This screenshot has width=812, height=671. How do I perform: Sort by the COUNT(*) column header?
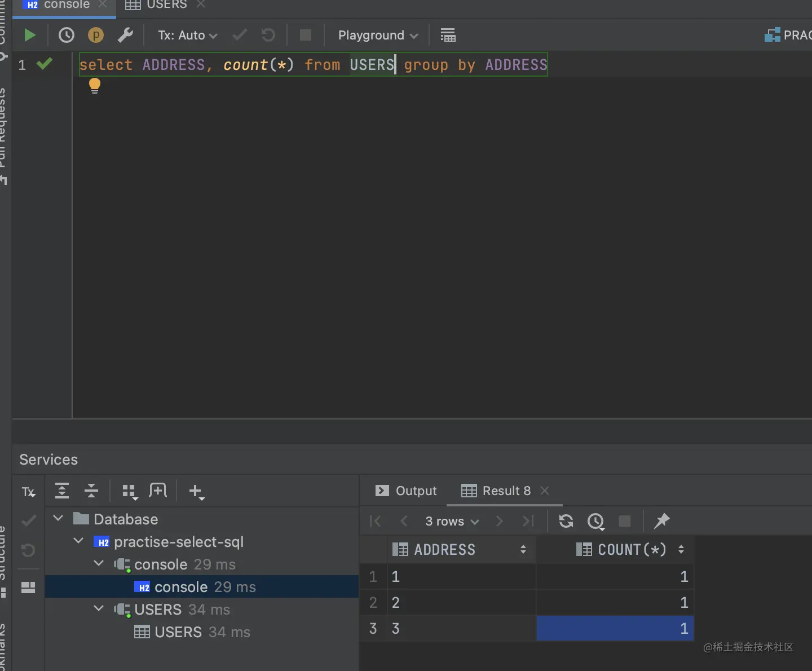tap(615, 549)
